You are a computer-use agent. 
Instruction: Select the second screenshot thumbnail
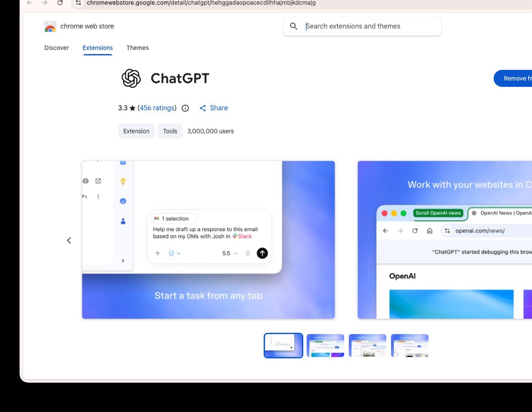(x=325, y=346)
